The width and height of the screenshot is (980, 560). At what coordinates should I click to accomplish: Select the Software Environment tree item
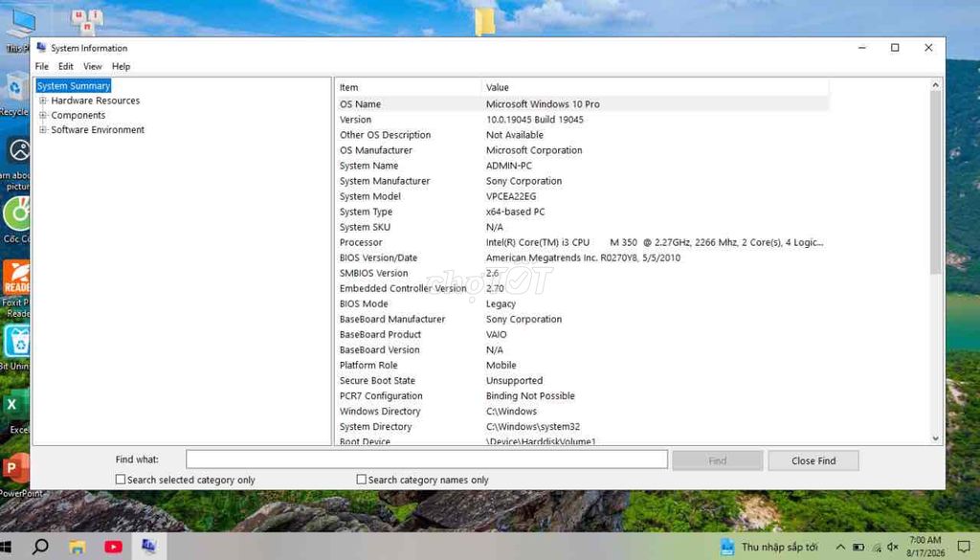coord(98,130)
